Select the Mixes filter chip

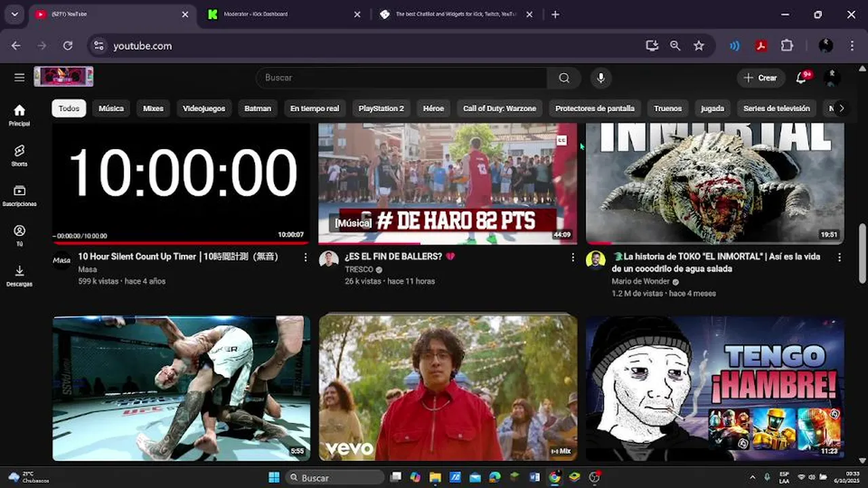tap(153, 108)
